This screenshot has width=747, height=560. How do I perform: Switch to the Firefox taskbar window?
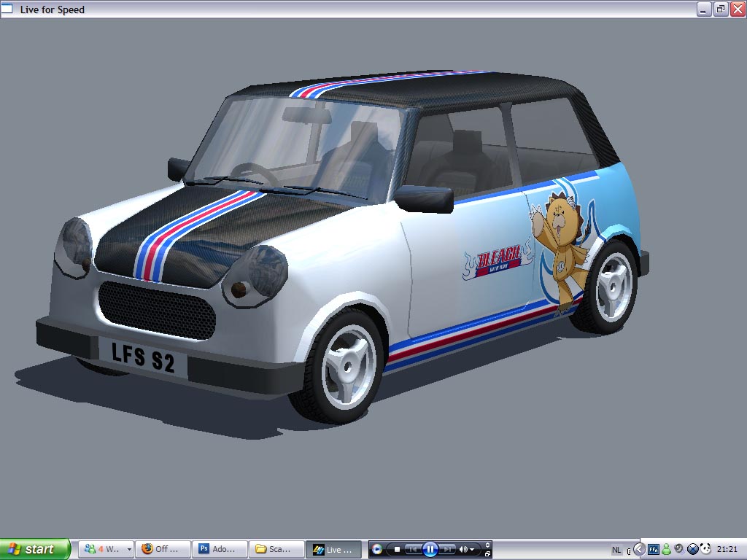tap(163, 549)
